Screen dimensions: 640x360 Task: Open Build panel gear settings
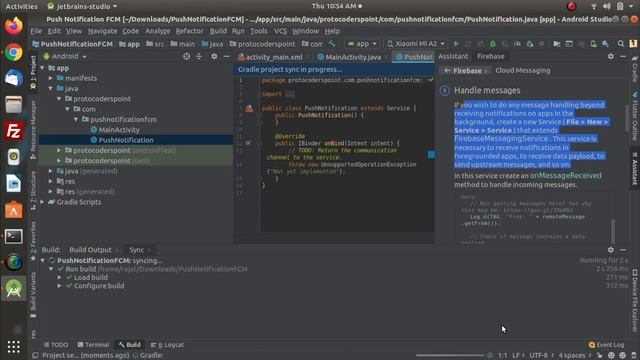coord(611,249)
